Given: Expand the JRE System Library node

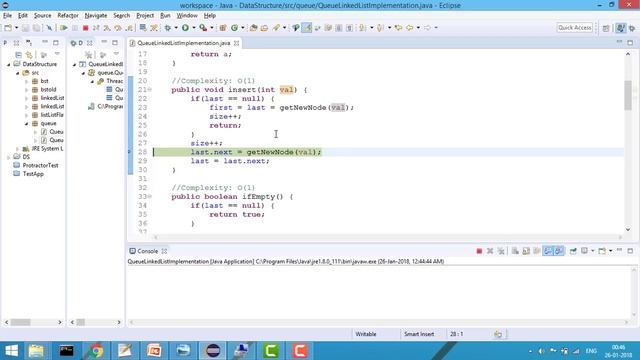Looking at the screenshot, I should point(18,149).
